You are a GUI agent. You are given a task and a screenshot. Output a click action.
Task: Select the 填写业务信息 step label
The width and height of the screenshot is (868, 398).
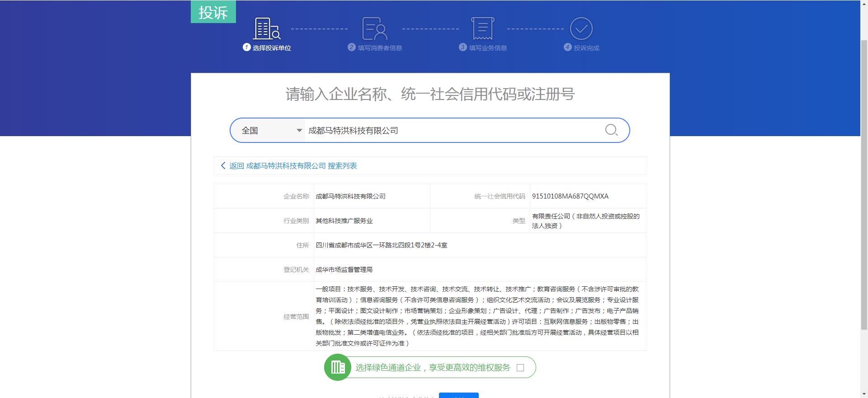(488, 48)
